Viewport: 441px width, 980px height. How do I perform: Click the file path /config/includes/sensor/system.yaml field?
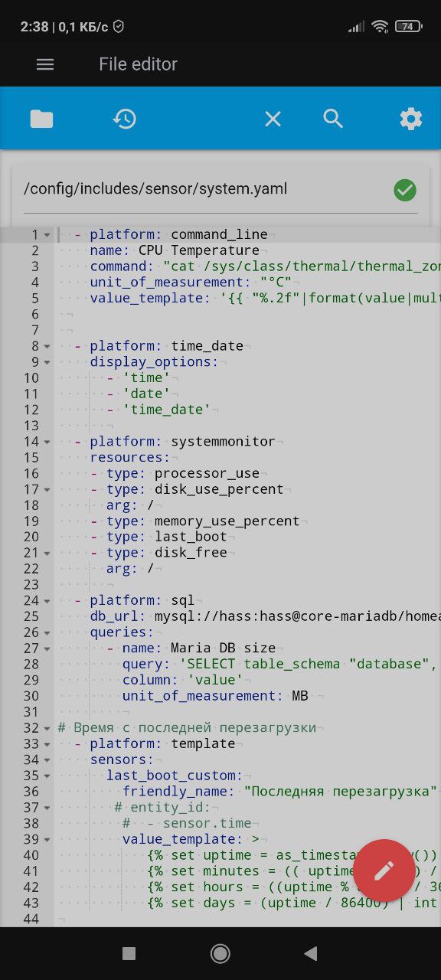(x=220, y=190)
